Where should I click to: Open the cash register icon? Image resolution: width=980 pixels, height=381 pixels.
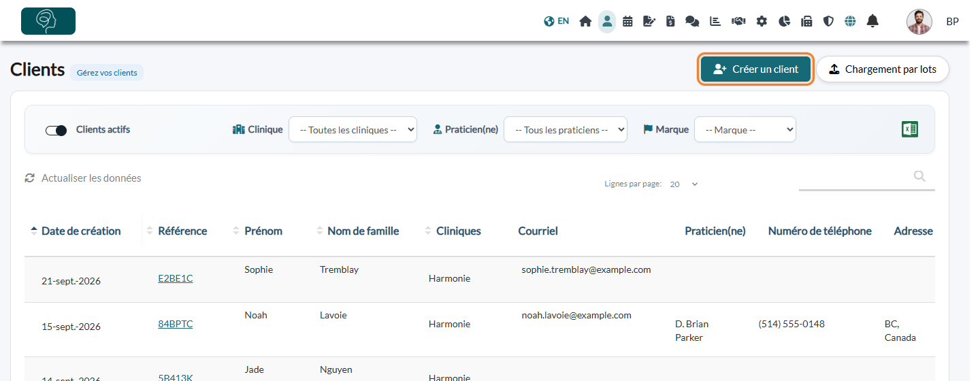(806, 21)
